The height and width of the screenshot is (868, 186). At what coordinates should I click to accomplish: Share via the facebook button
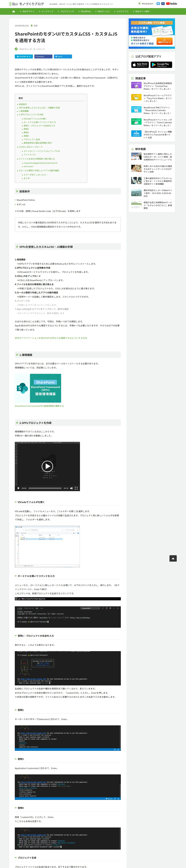pos(43,57)
